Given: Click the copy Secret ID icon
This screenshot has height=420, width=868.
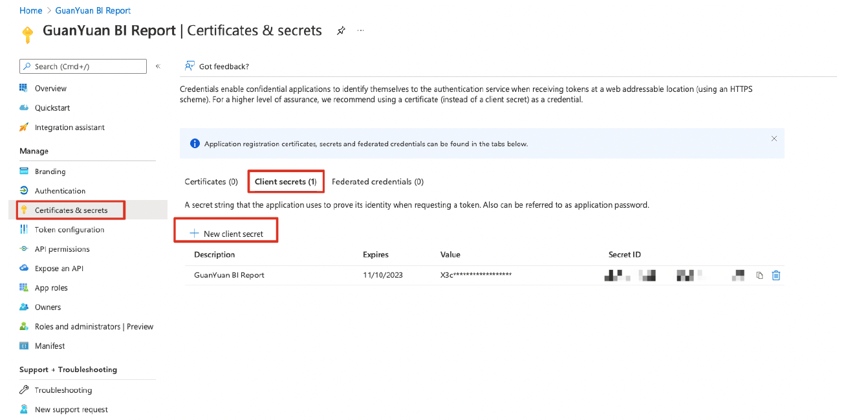Looking at the screenshot, I should pyautogui.click(x=759, y=276).
